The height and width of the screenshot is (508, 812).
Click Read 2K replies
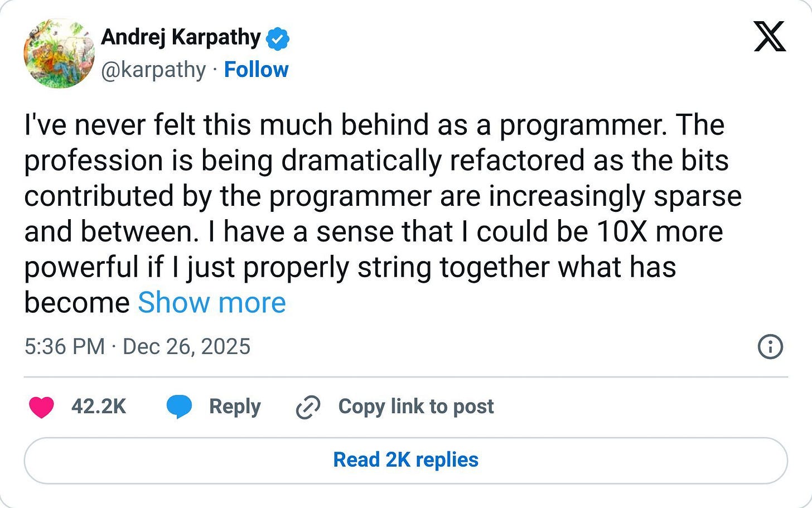coord(405,459)
